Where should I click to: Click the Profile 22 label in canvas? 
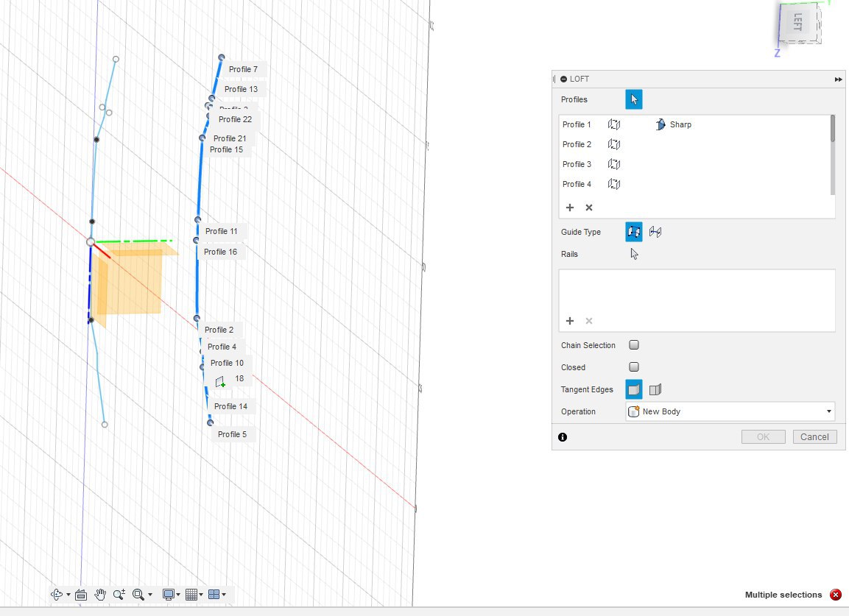(x=235, y=119)
